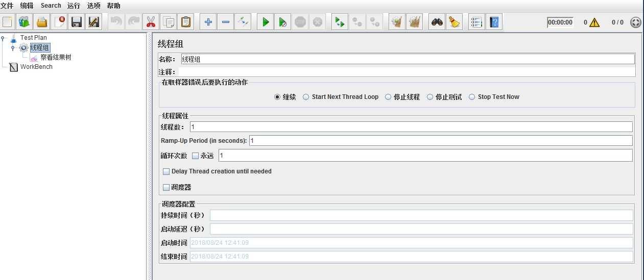This screenshot has width=644, height=280.
Task: Collapse the 线程组 tree node handle
Action: 13,47
